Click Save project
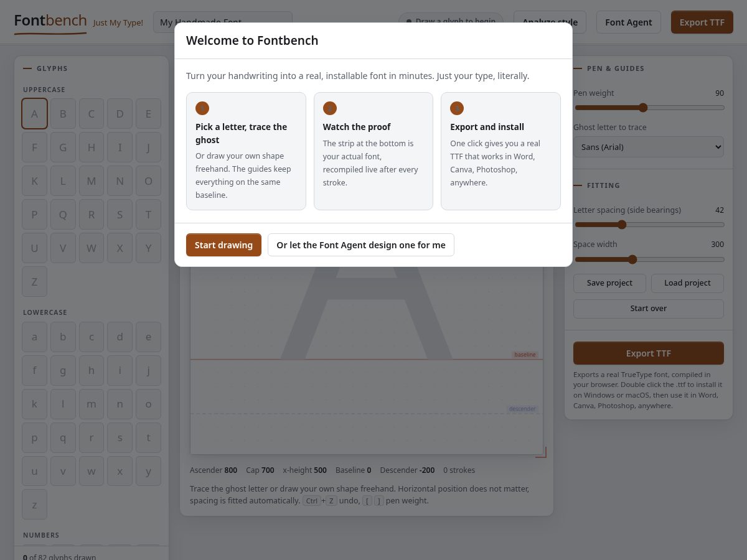 pyautogui.click(x=609, y=283)
